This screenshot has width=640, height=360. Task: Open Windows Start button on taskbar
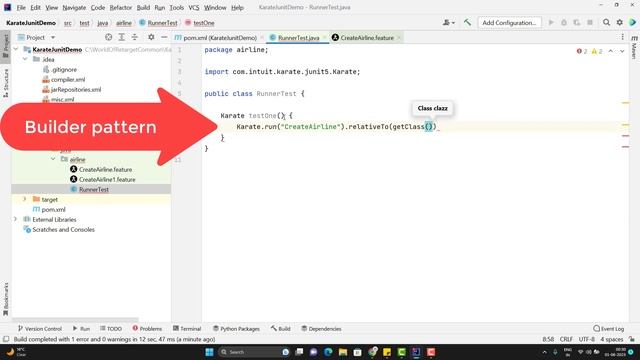[x=209, y=352]
